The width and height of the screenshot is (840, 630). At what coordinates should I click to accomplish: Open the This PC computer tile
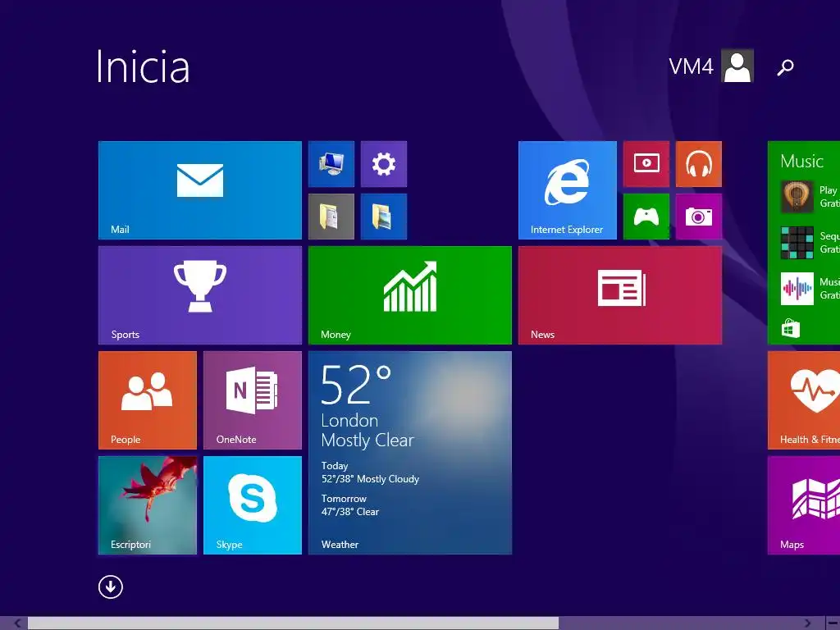coord(331,164)
